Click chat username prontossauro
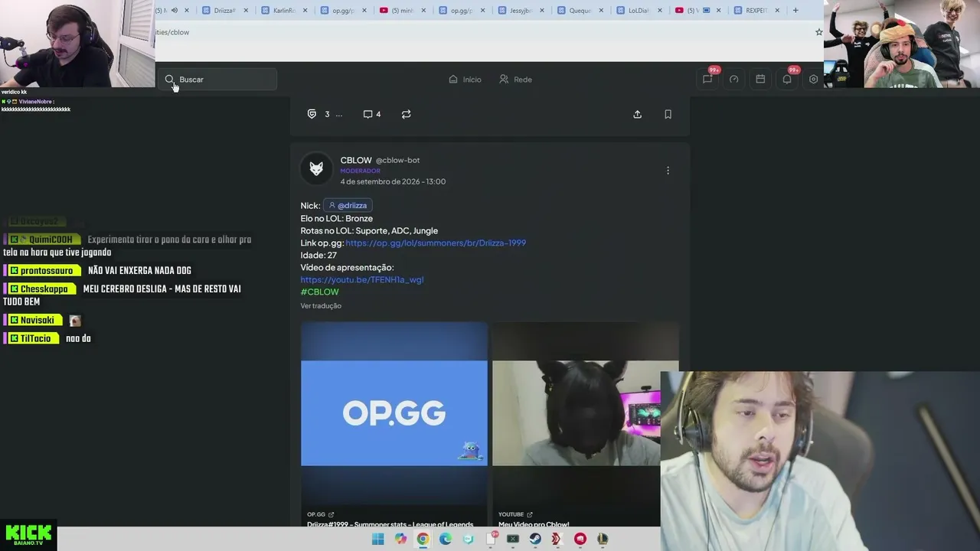 [46, 271]
